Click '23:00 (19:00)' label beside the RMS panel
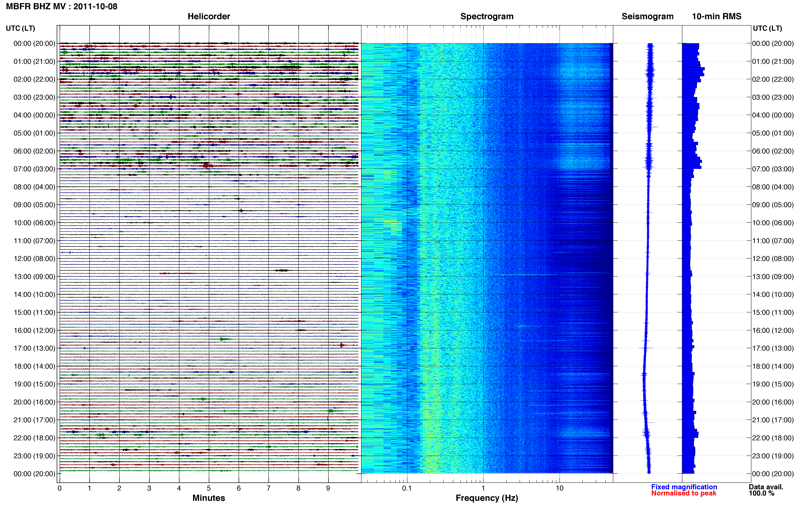 [x=773, y=456]
